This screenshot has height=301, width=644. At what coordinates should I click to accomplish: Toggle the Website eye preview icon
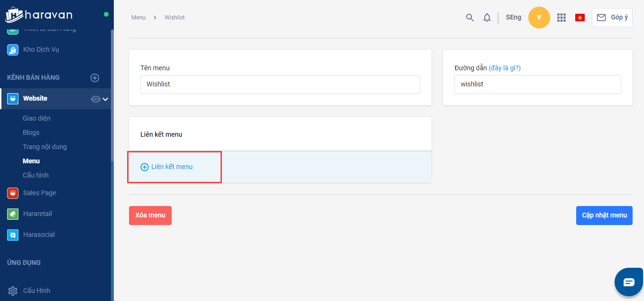95,99
